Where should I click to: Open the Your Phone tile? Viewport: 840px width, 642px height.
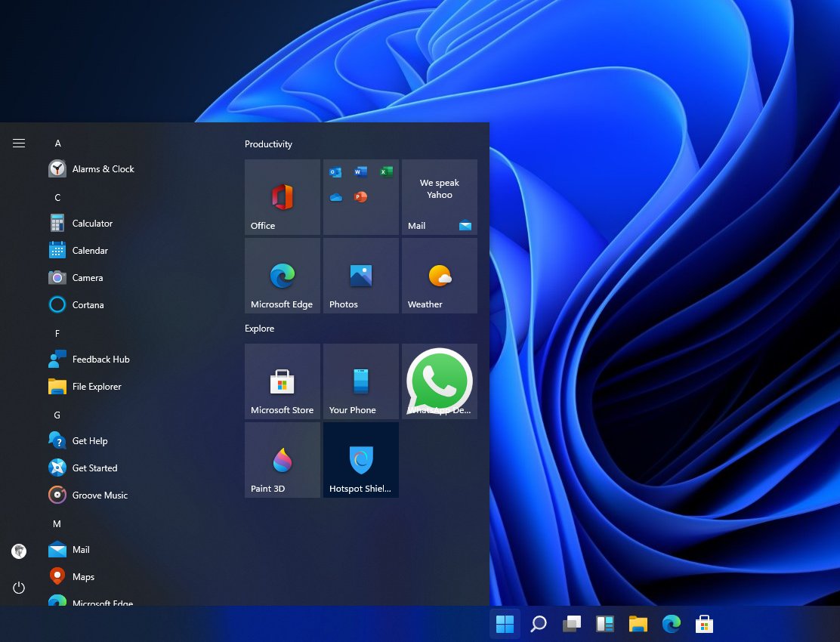point(360,381)
